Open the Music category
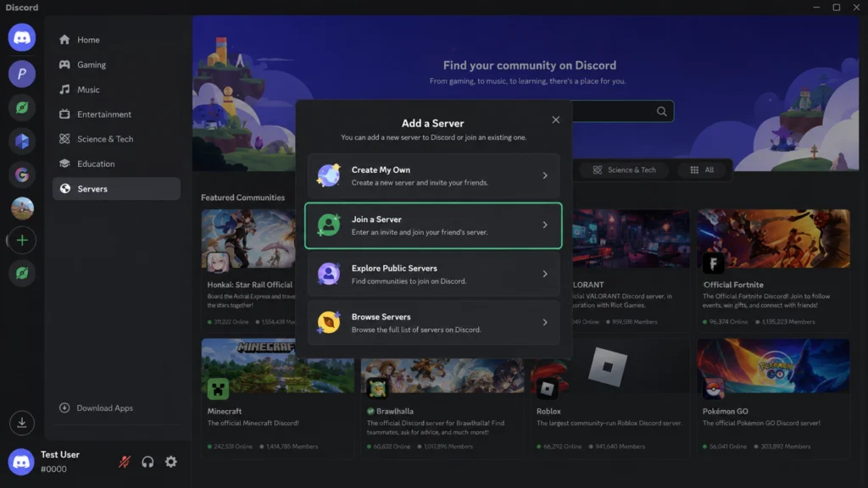868x488 pixels. [x=116, y=90]
